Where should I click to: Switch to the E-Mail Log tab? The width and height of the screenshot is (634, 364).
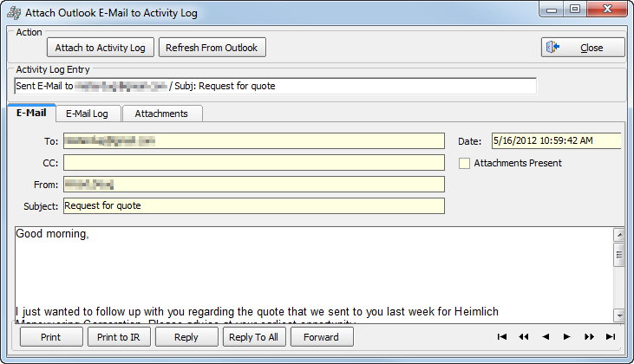click(x=87, y=114)
